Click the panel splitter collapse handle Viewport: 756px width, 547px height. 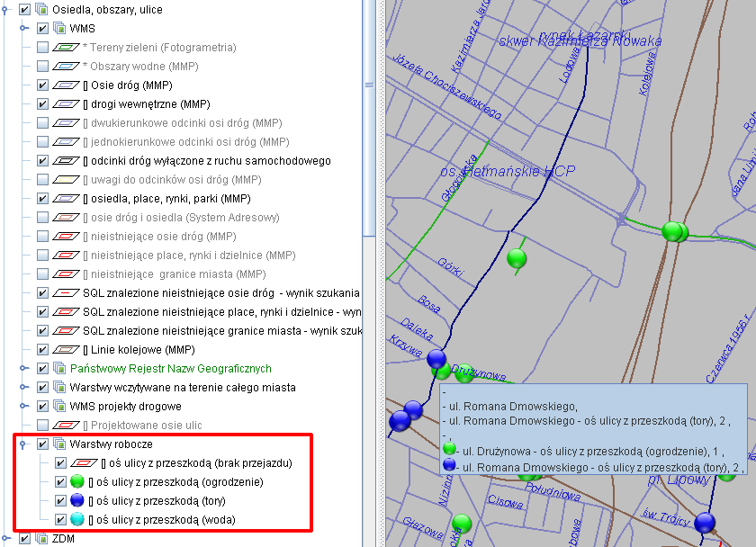369,85
